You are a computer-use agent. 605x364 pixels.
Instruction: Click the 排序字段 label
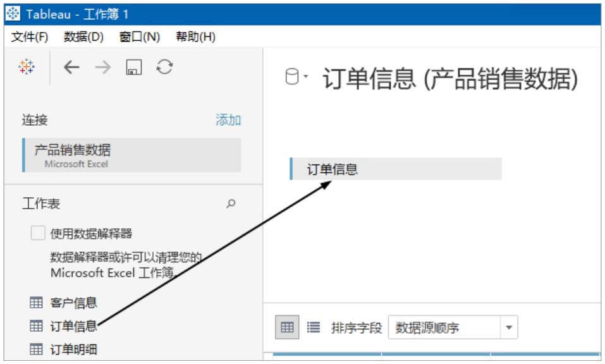(357, 328)
